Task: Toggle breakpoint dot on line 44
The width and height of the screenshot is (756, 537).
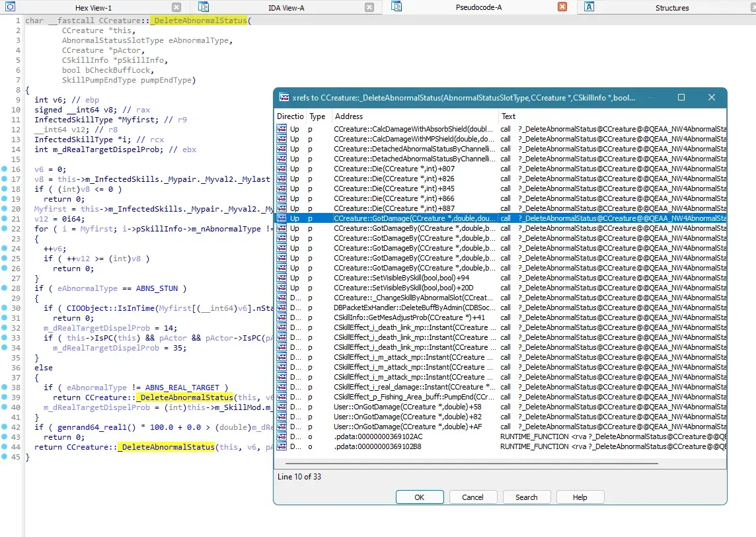Action: coord(5,447)
